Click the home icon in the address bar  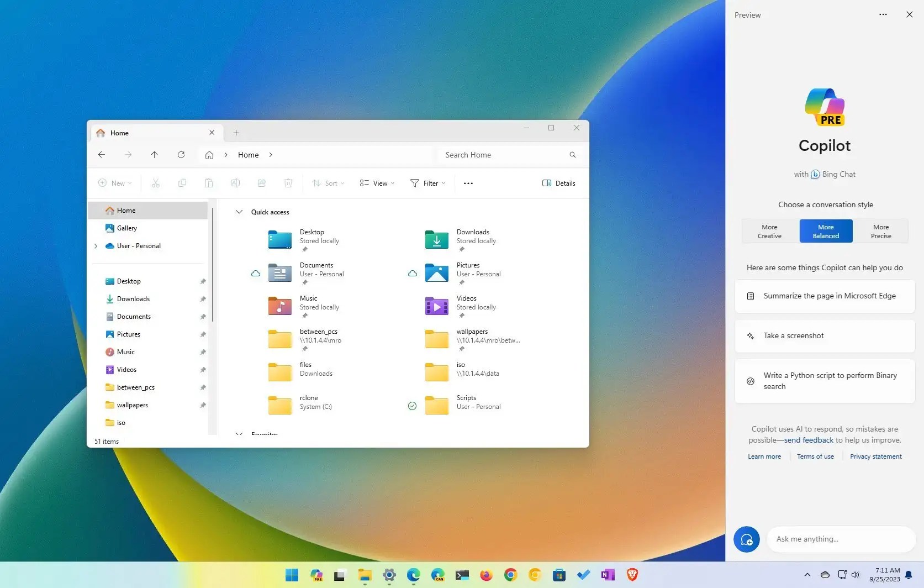(209, 155)
